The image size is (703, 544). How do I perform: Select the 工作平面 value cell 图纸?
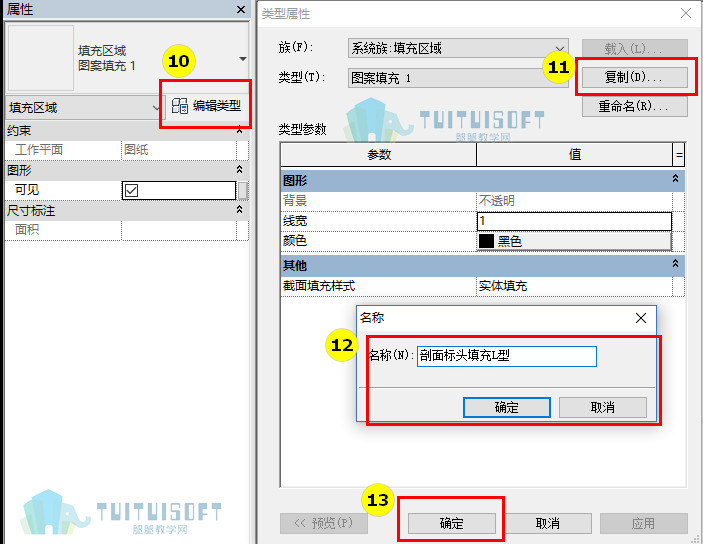[x=179, y=150]
